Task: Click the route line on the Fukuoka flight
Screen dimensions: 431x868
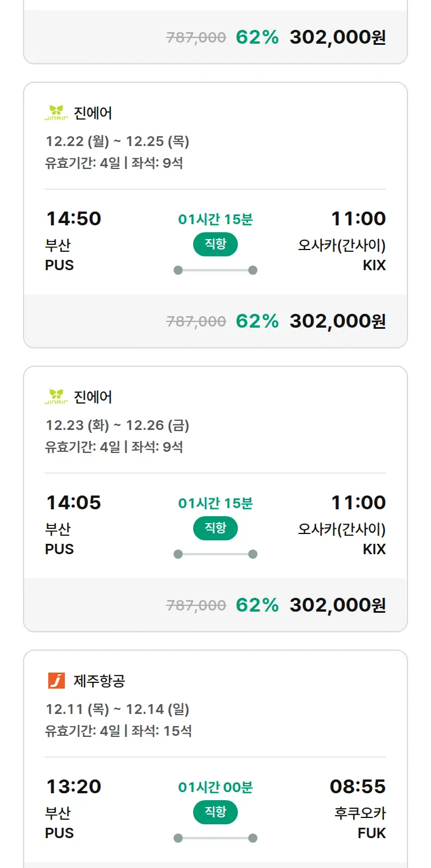Action: tap(215, 838)
